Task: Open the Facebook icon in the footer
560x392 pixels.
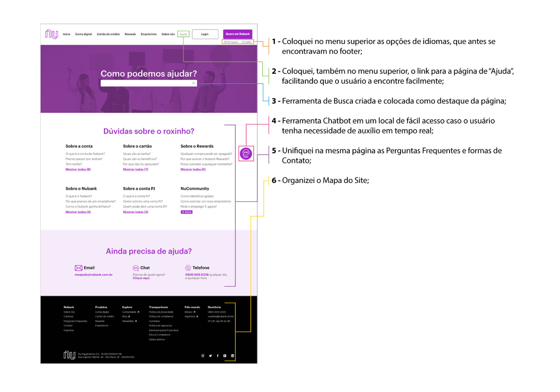Action: (218, 356)
